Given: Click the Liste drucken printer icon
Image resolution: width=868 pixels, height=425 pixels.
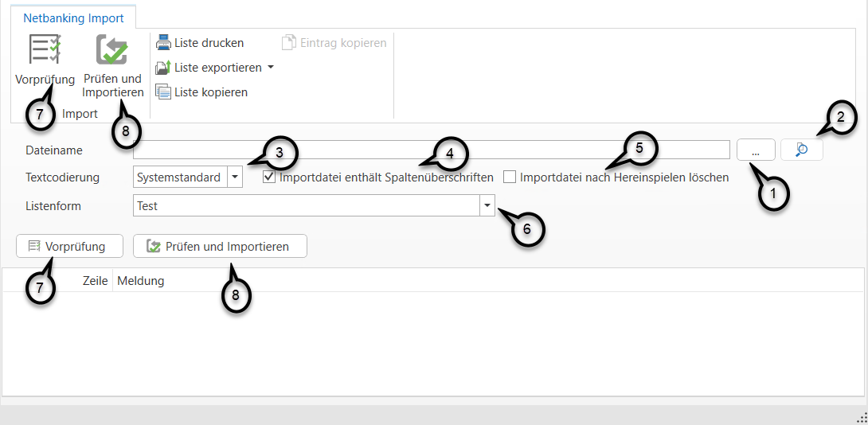Looking at the screenshot, I should pyautogui.click(x=163, y=42).
